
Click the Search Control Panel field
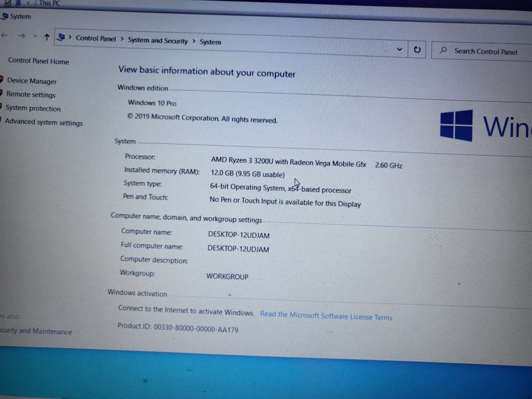[482, 51]
